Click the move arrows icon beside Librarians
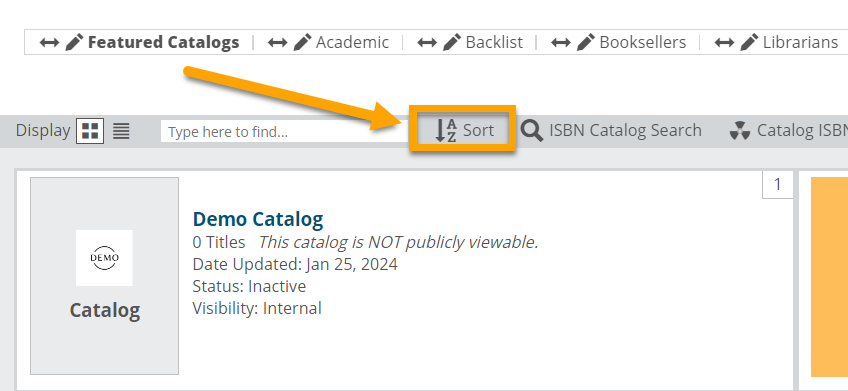848x391 pixels. tap(724, 42)
